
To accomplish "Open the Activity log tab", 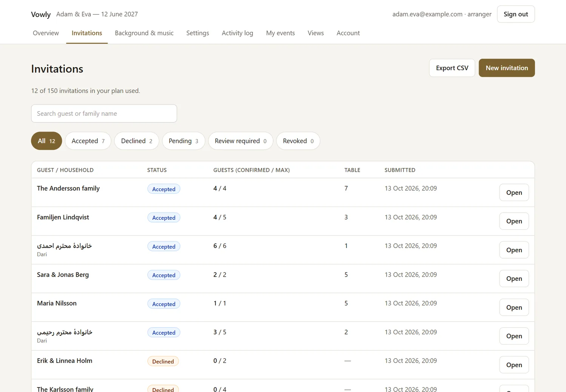I will [x=237, y=33].
